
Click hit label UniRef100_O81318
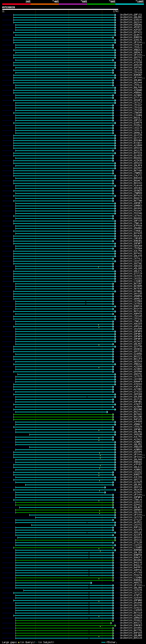click(131, 512)
